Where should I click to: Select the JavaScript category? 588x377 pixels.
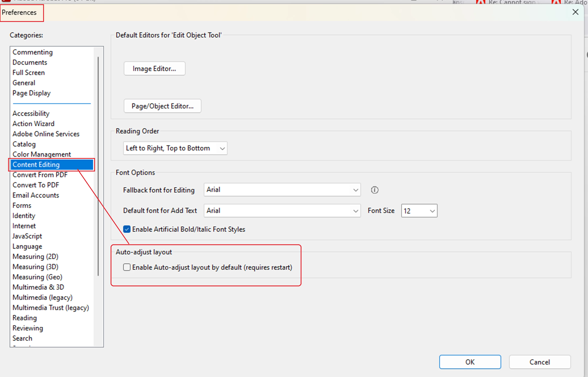(x=27, y=236)
